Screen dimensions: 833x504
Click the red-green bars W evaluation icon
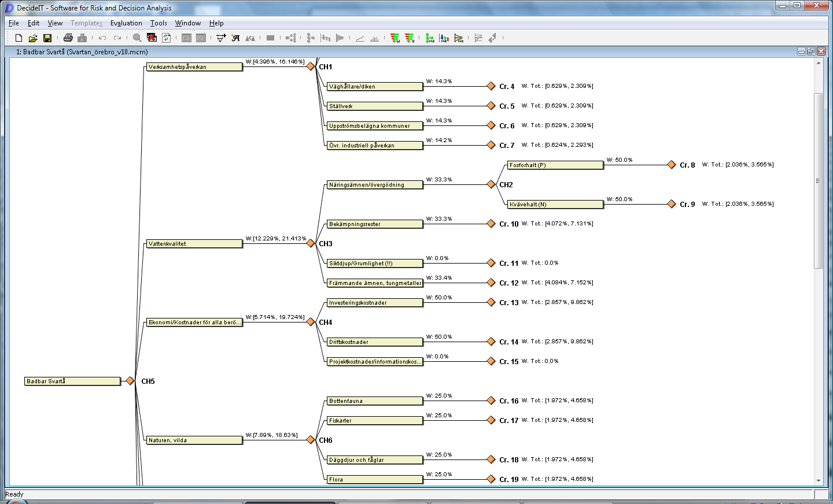click(x=395, y=38)
